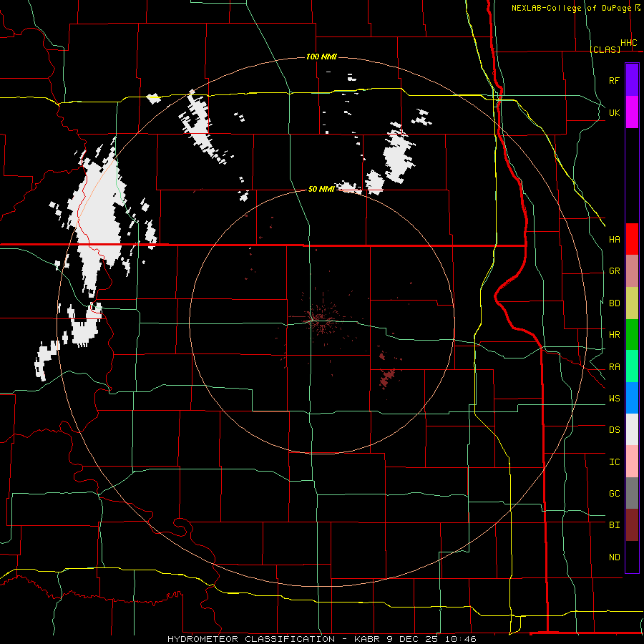Pick the RA light green legend swatch
The height and width of the screenshot is (644, 644).
coord(632,366)
